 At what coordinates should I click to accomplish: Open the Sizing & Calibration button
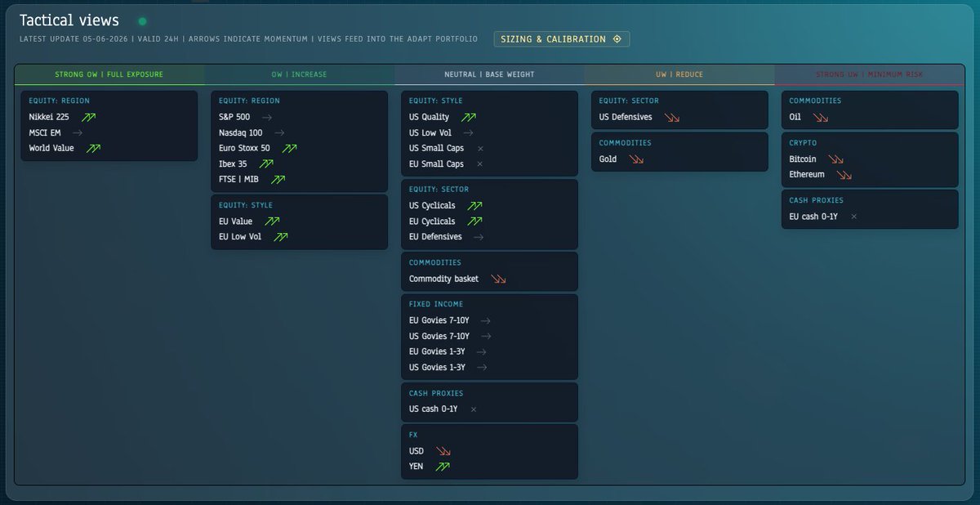pyautogui.click(x=562, y=38)
